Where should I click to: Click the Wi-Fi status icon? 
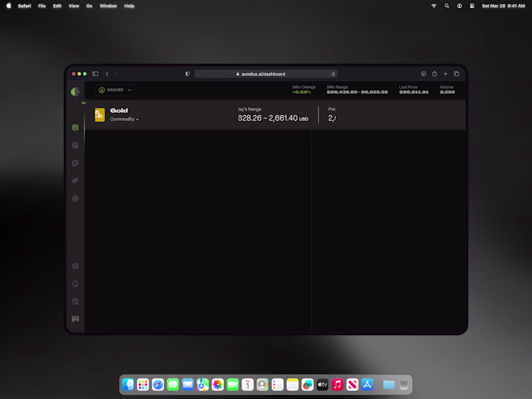434,6
